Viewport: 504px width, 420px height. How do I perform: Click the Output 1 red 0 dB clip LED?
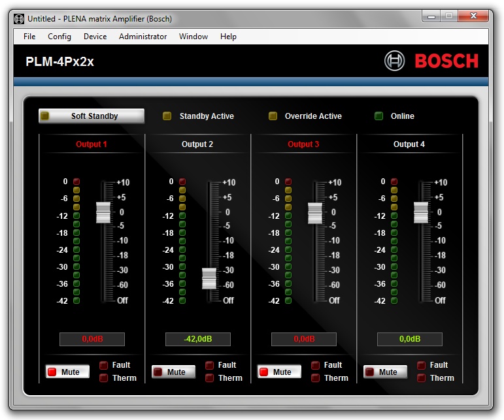76,182
